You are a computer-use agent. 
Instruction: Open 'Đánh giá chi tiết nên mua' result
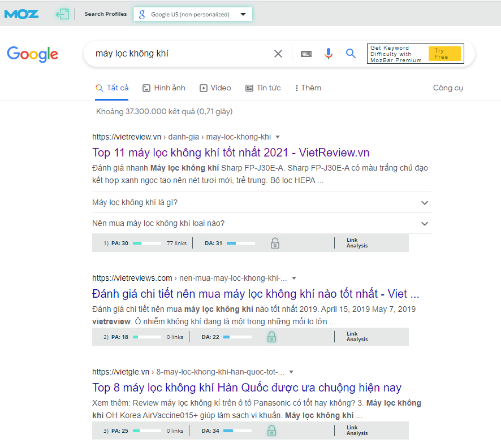(256, 294)
